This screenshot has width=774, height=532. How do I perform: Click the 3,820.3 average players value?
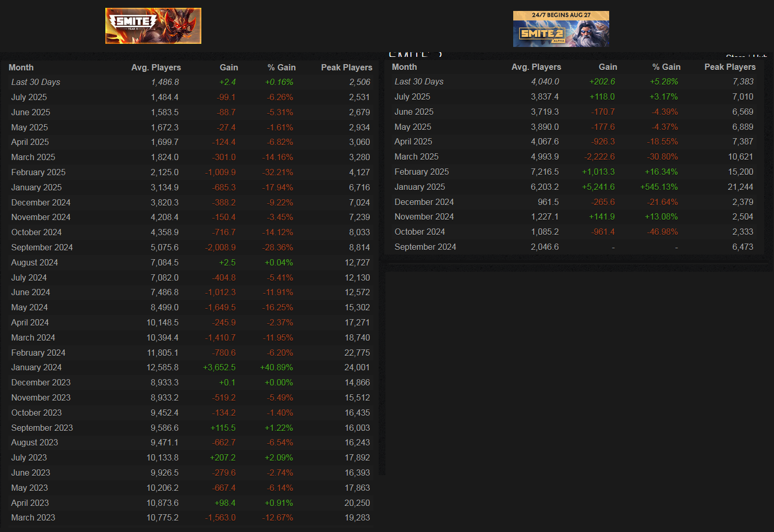click(x=165, y=202)
